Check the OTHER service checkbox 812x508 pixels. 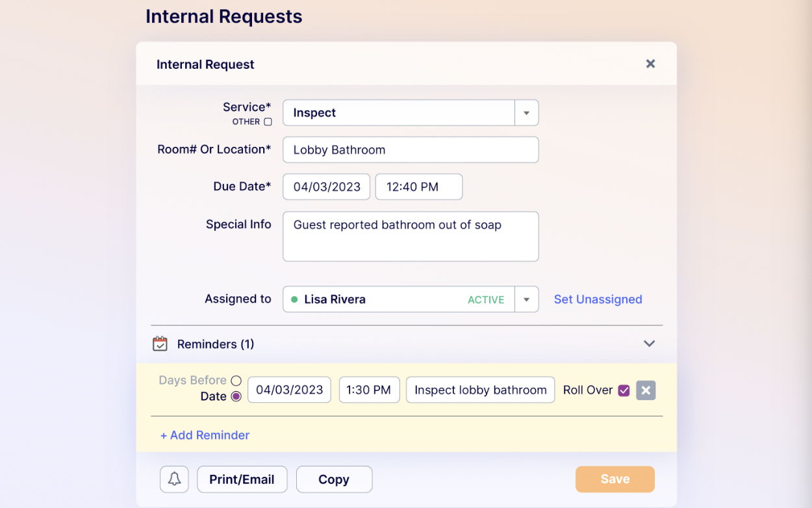(x=268, y=122)
